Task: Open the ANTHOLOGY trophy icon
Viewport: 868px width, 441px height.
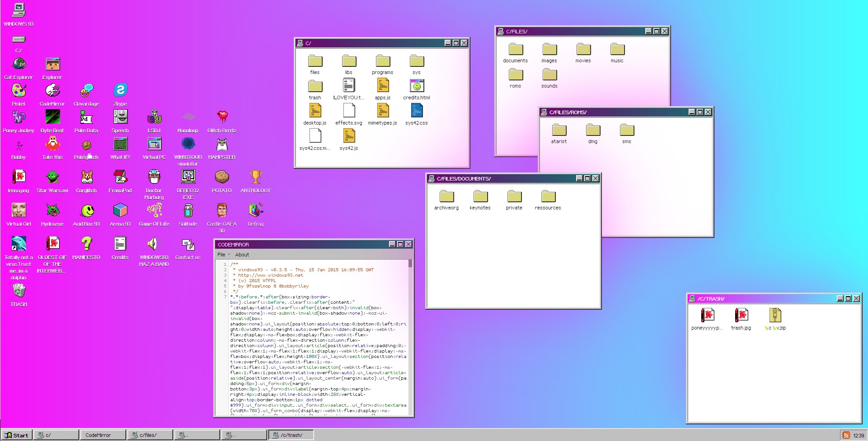Action: tap(256, 177)
